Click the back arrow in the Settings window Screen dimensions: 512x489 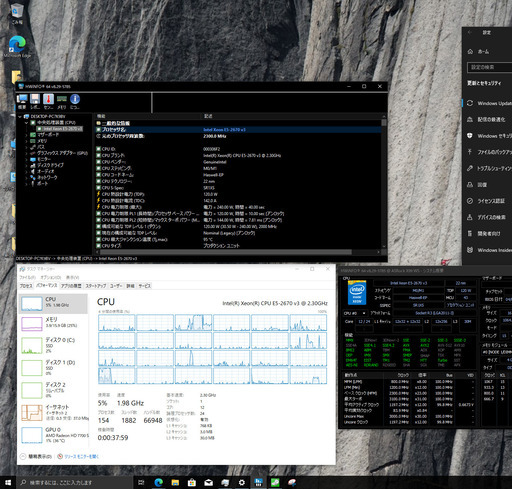pos(470,32)
